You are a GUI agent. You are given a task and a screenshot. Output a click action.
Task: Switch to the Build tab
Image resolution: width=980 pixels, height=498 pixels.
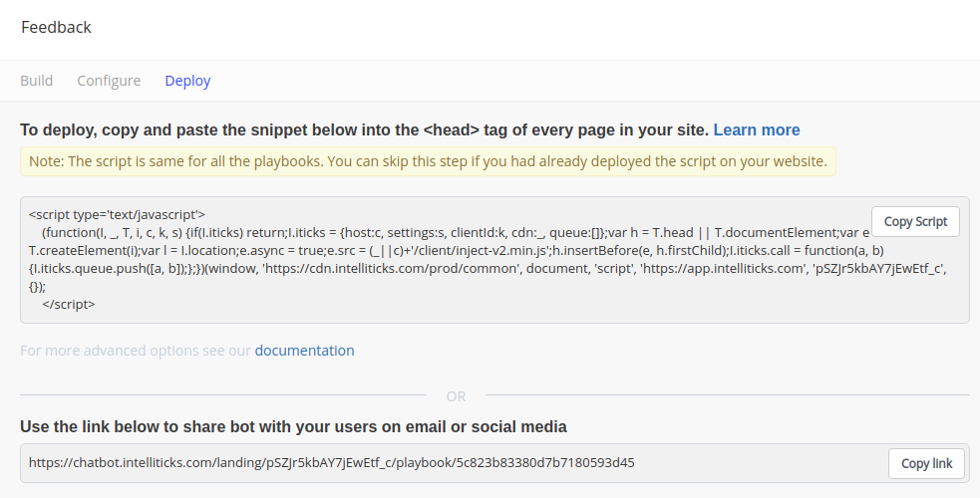pos(36,81)
